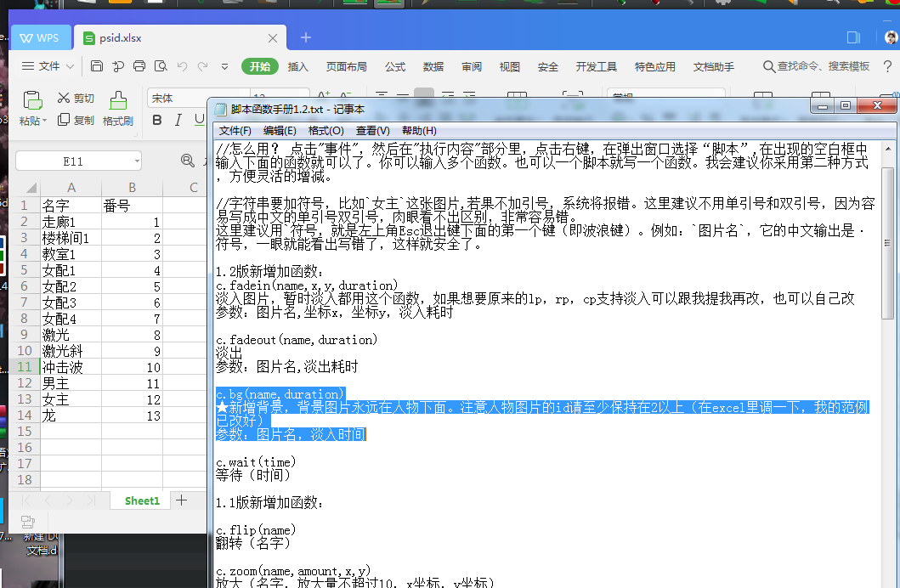Toggle Bold formatting
This screenshot has width=900, height=588.
(156, 119)
